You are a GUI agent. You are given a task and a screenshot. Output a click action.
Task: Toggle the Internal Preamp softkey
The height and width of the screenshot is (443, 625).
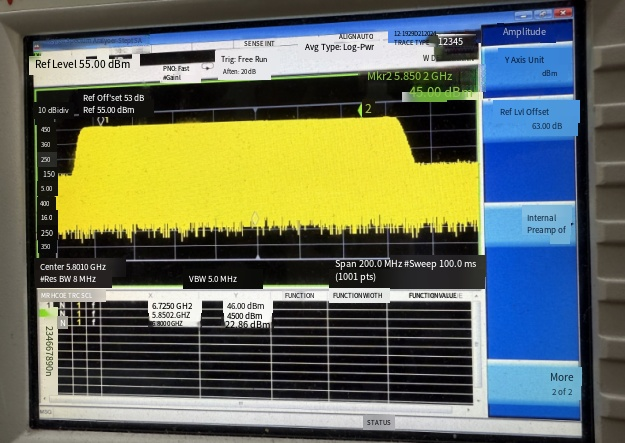(x=530, y=223)
